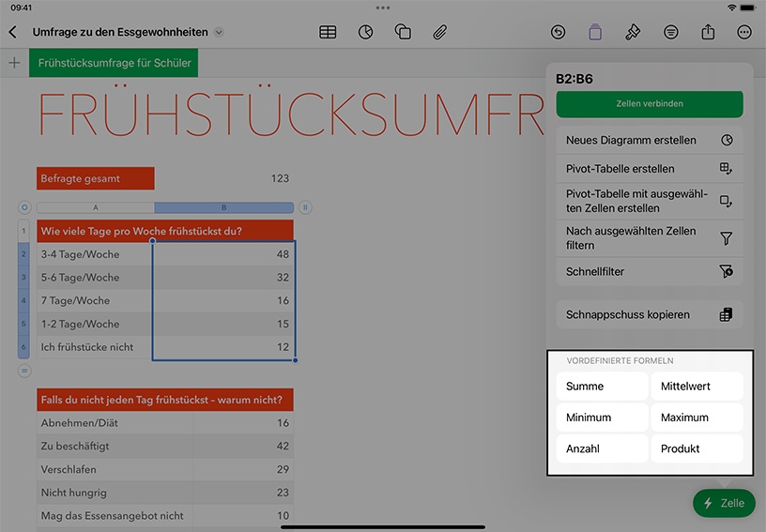
Task: Open the format brush icon
Action: [633, 32]
